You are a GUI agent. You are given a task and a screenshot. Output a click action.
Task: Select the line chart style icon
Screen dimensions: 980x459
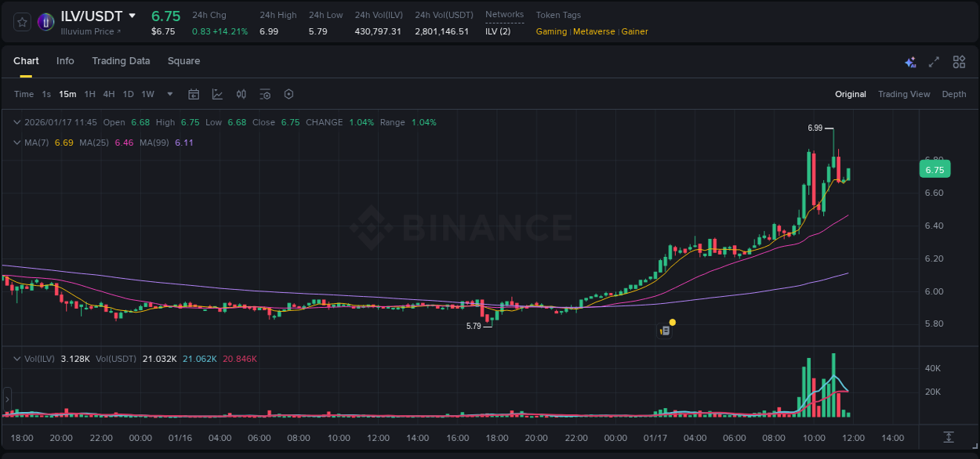click(217, 94)
